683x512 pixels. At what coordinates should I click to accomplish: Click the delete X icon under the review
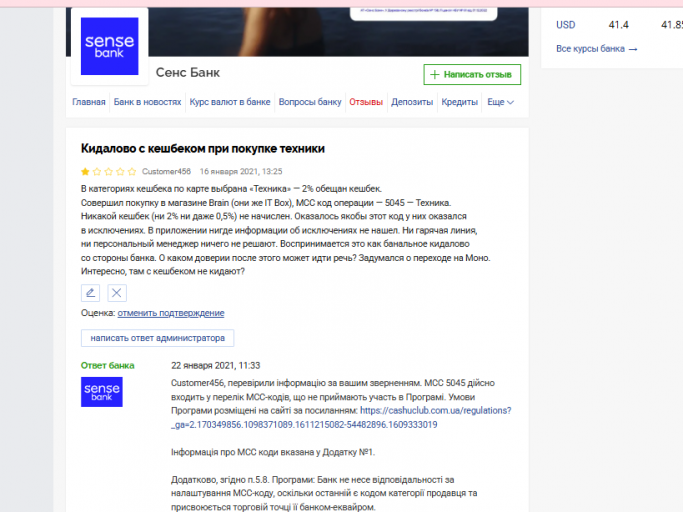point(117,293)
